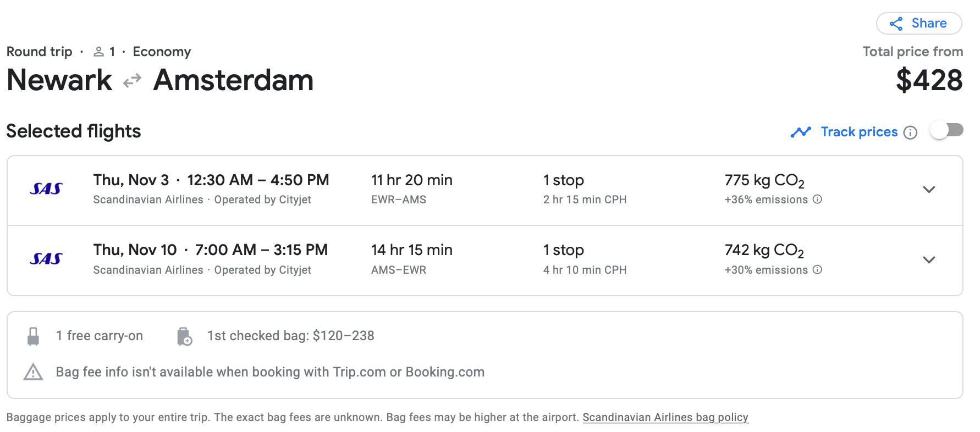Open emissions info icon for +30% emissions

[x=817, y=269]
